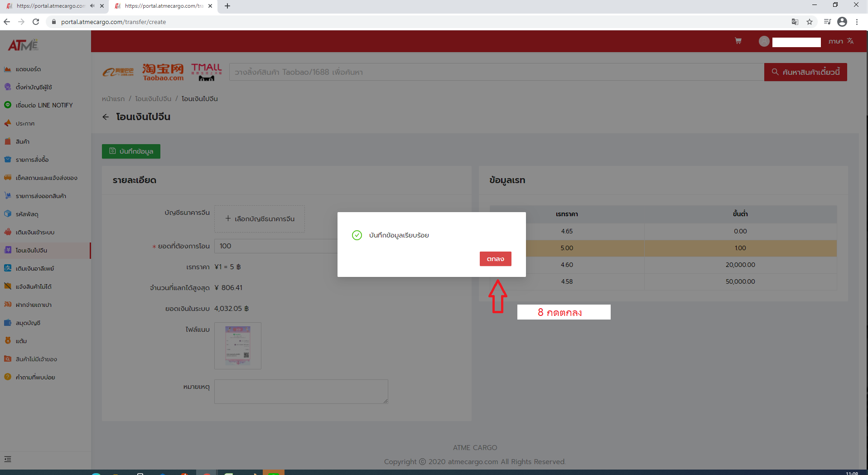Click the TMALL logo

(x=207, y=72)
